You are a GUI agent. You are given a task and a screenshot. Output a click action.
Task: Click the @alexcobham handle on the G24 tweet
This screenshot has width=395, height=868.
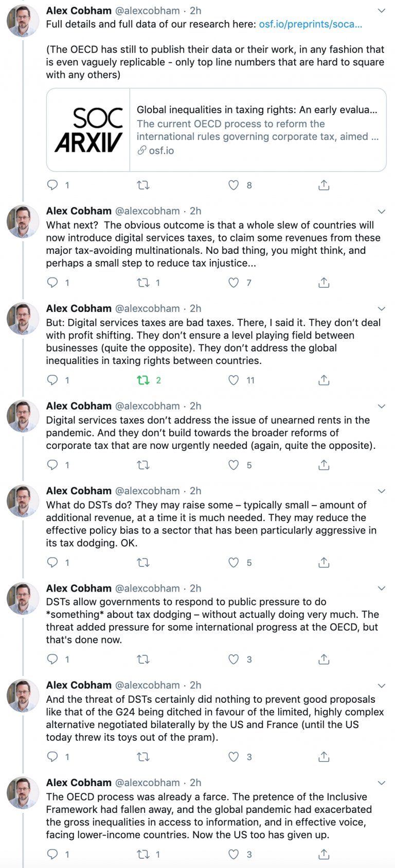(147, 685)
